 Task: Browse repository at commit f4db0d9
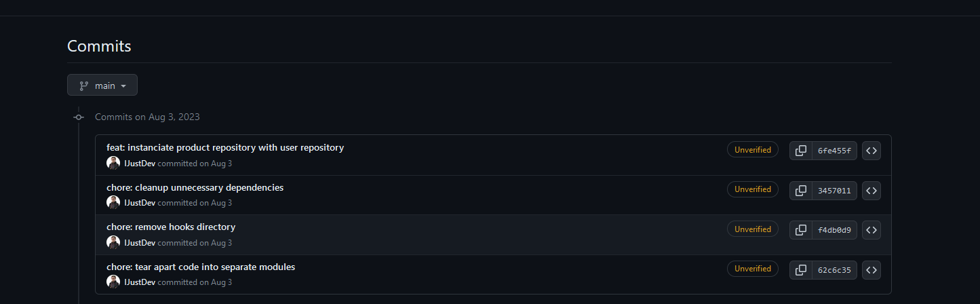point(871,230)
